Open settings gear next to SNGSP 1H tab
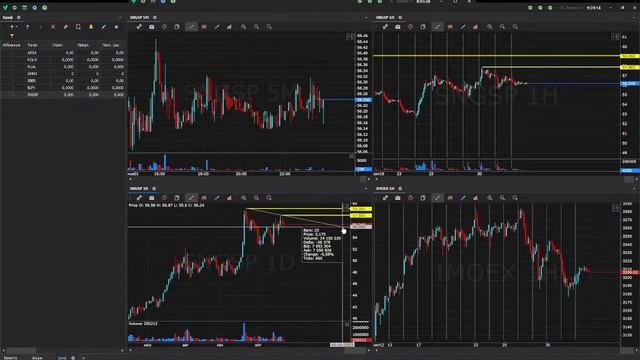The height and width of the screenshot is (360, 640). (x=400, y=18)
